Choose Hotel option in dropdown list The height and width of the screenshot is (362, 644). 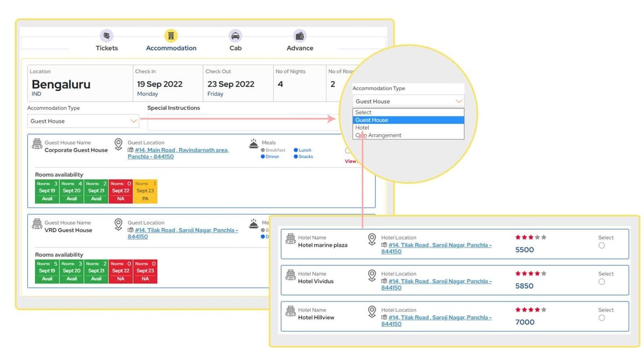point(408,128)
